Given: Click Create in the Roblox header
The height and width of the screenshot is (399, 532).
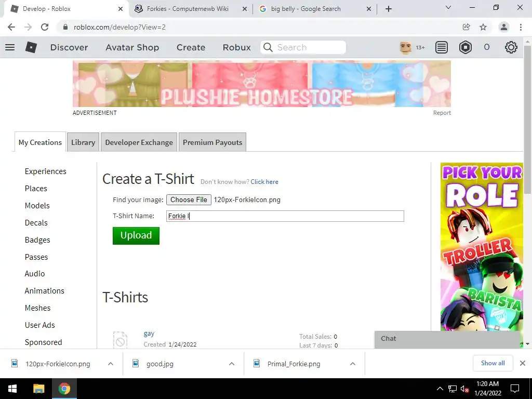Looking at the screenshot, I should 191,47.
